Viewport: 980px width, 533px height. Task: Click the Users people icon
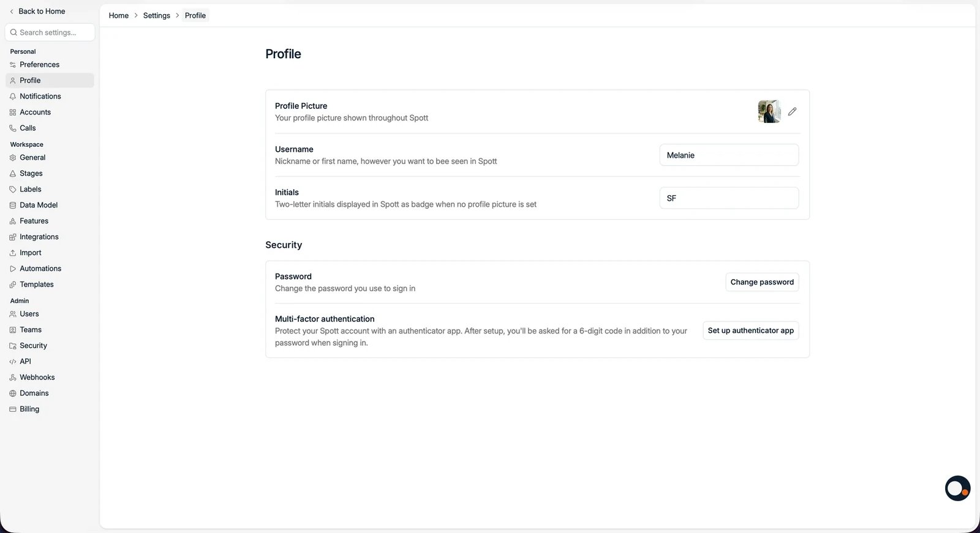coord(13,315)
